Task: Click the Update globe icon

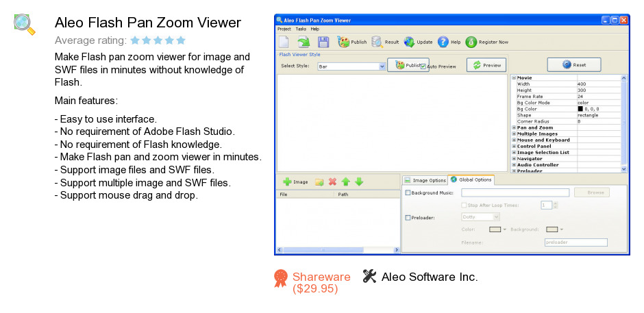Action: pos(408,42)
